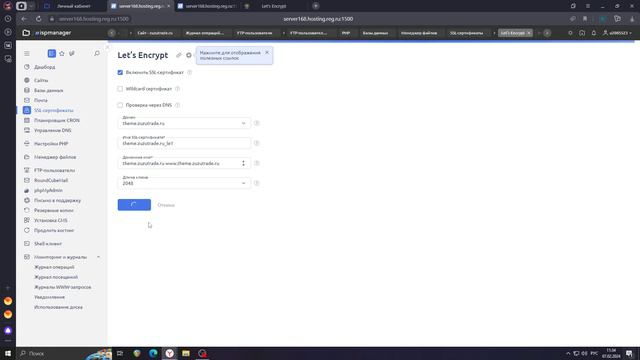
Task: Collapse sidebar with the hamburger menu icon
Action: [x=27, y=53]
